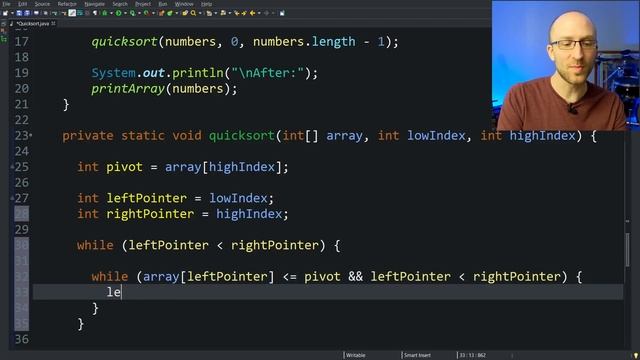640x360 pixels.
Task: Toggle Block Selection mode button
Action: (87, 13)
